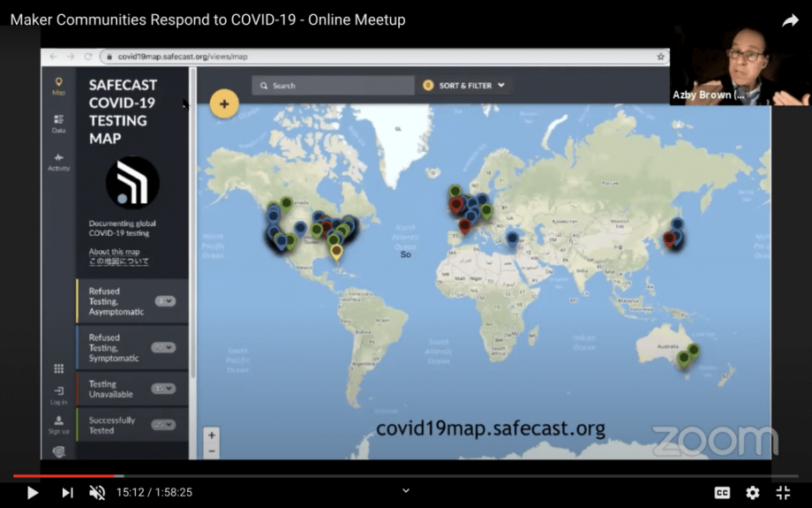Screen dimensions: 812x508
Task: Exit full screen mode
Action: click(783, 492)
